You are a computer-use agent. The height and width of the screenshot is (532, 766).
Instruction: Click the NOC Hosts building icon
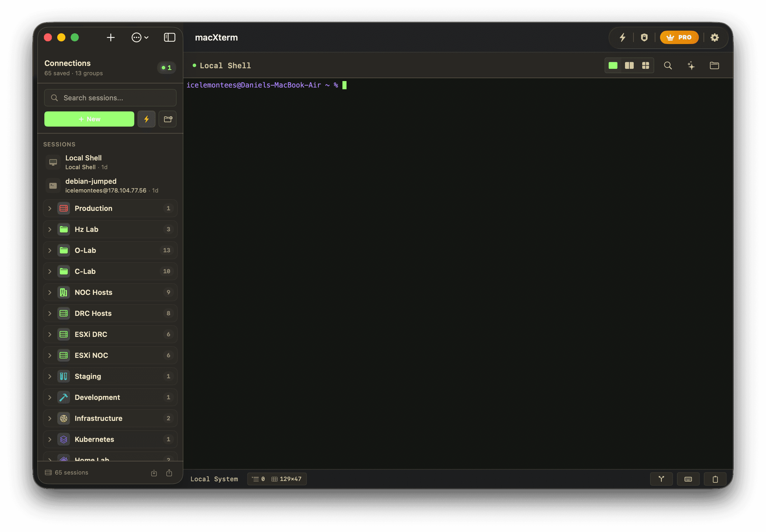(64, 292)
